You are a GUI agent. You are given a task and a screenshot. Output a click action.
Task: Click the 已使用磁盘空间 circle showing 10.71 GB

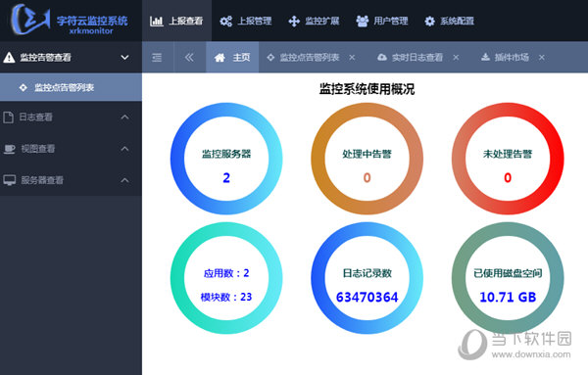[508, 278]
